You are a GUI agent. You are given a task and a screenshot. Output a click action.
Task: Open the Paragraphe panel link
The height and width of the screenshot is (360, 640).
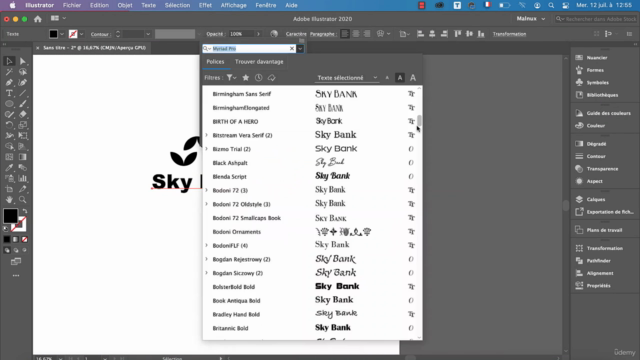coord(322,34)
